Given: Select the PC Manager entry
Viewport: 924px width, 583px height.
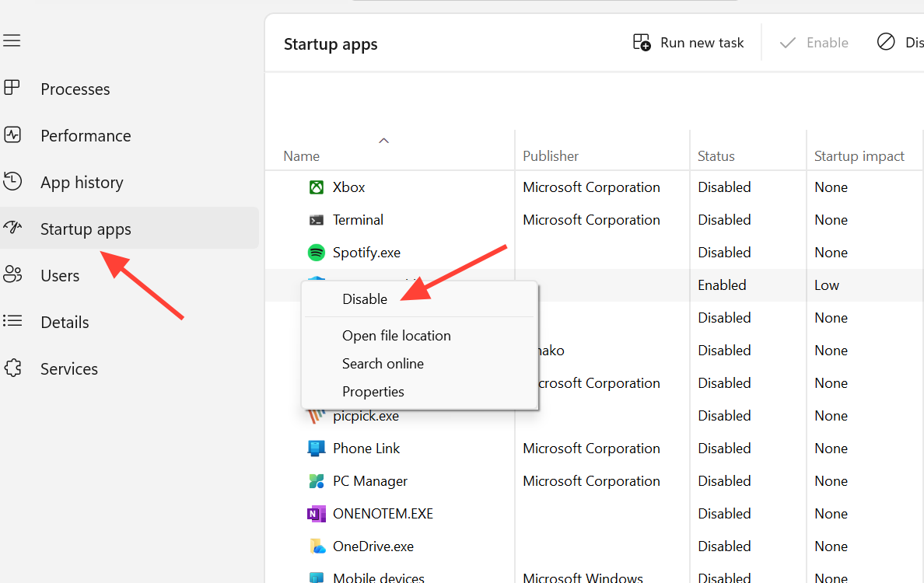Looking at the screenshot, I should pyautogui.click(x=370, y=481).
